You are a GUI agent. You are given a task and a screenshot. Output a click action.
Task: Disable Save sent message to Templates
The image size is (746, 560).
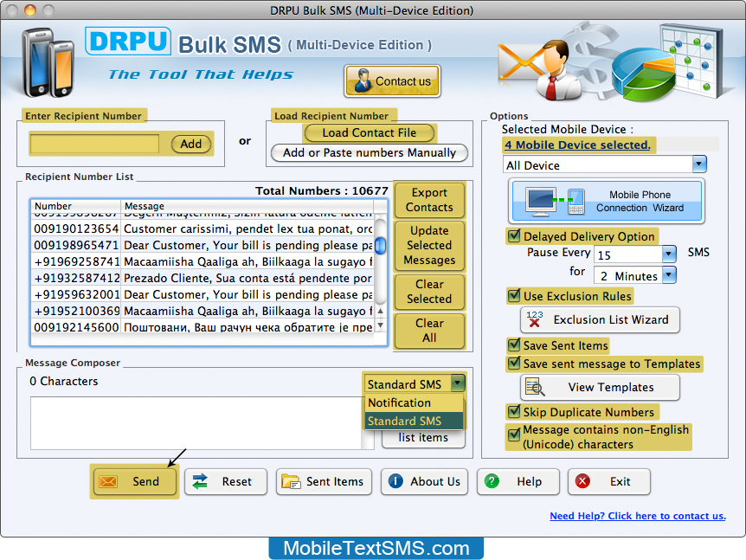click(x=514, y=364)
